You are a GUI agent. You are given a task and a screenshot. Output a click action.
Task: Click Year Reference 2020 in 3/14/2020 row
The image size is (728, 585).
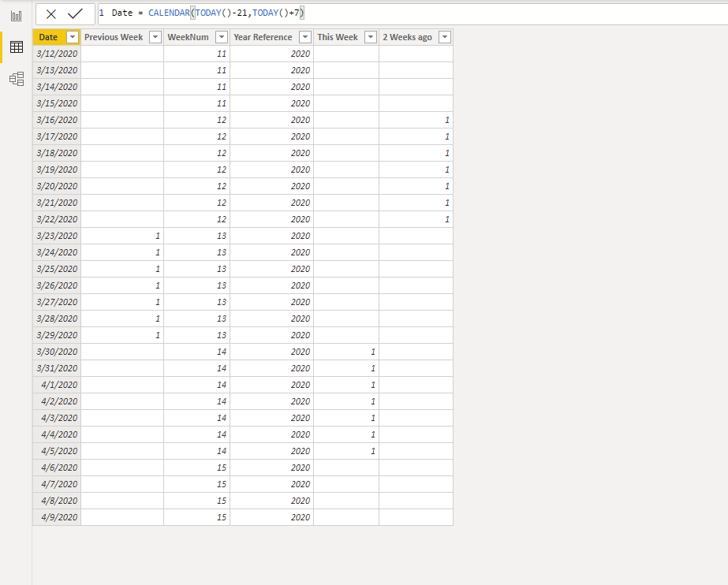271,87
